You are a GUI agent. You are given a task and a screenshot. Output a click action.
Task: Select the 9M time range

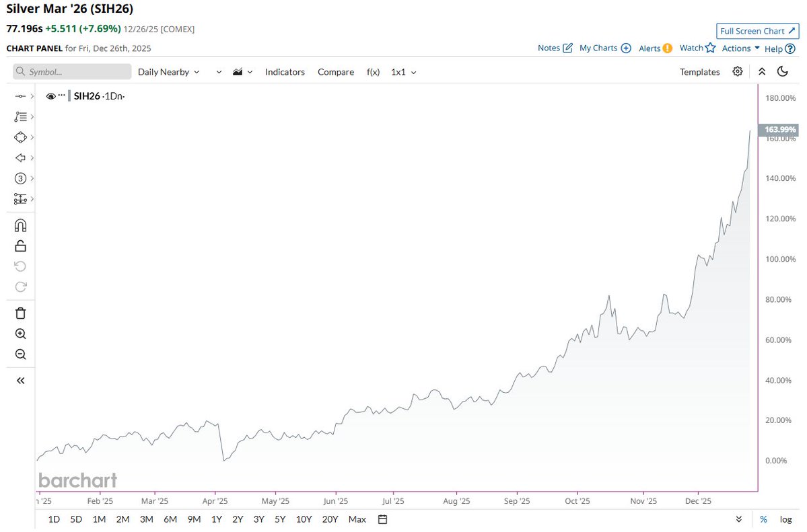point(194,519)
